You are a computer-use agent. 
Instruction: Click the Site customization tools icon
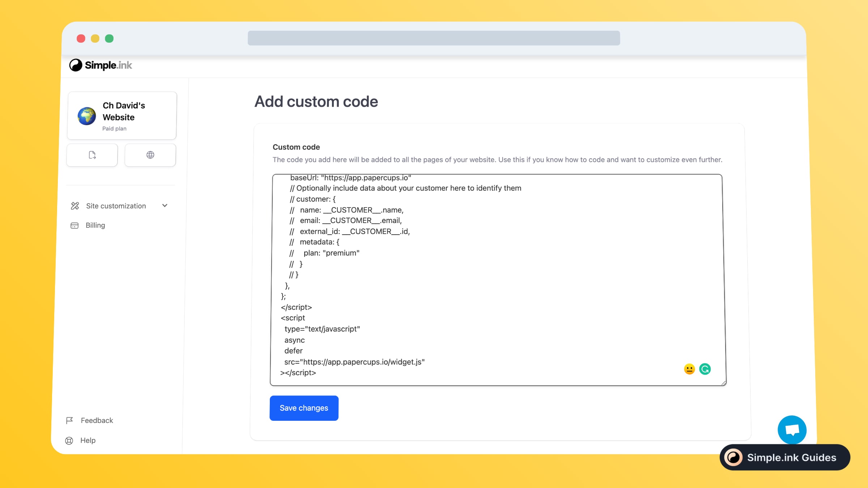coord(75,206)
